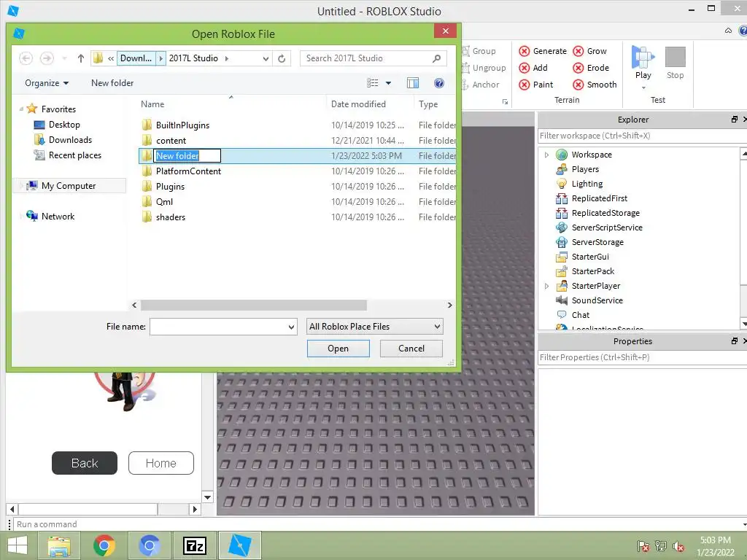The width and height of the screenshot is (747, 560).
Task: Click the Search 2017L Studio box
Action: [373, 58]
